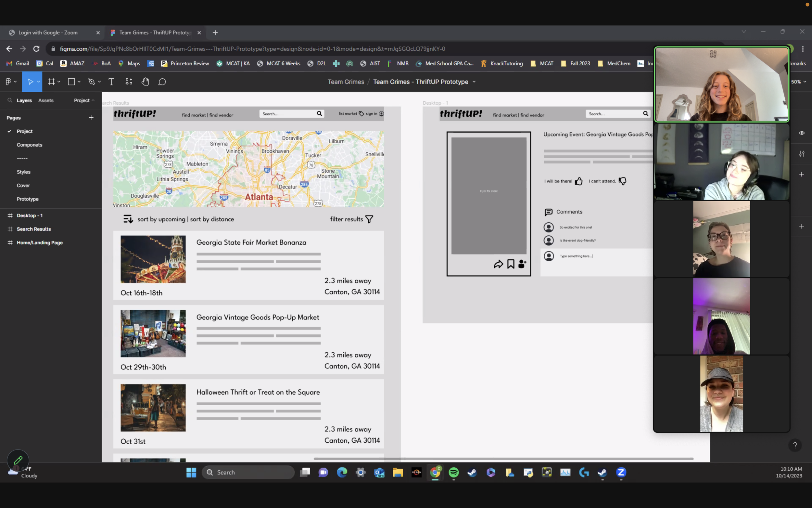Select the Hand tool
Screen dimensions: 812x508
click(145, 82)
